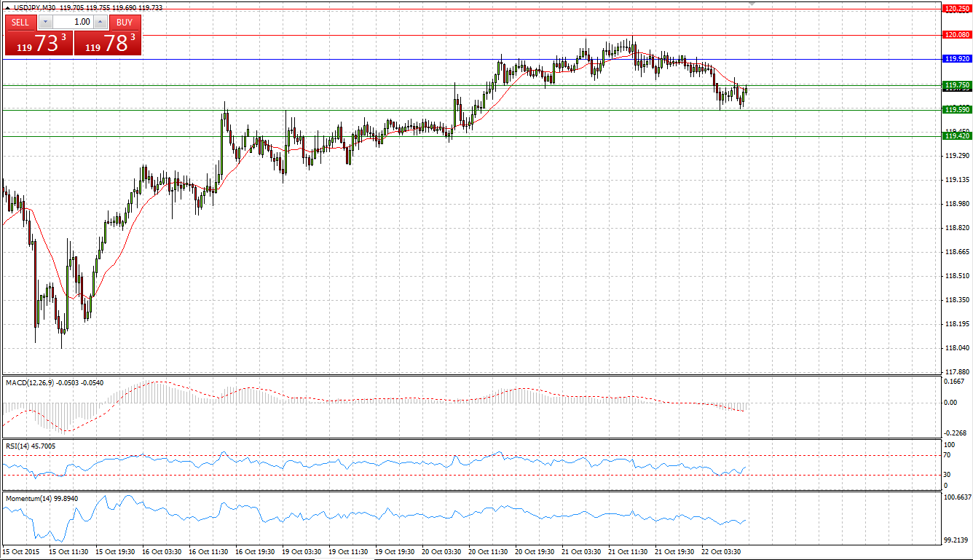Increase lot size with the up arrow
Screen dimensions: 973x560
[x=100, y=22]
